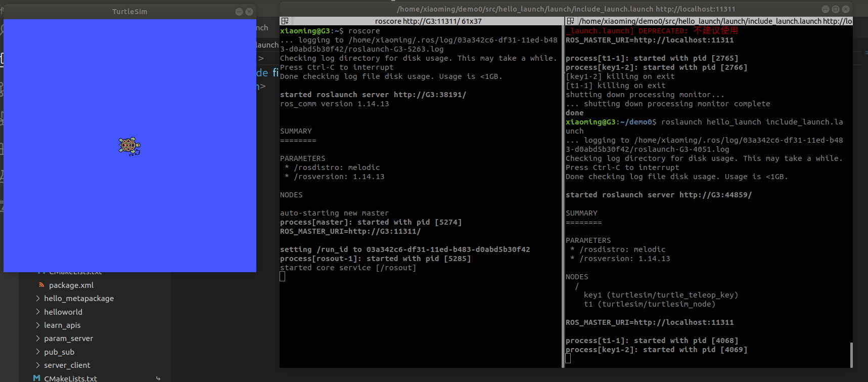
Task: Click the roscore pane title bar text
Action: click(x=428, y=21)
